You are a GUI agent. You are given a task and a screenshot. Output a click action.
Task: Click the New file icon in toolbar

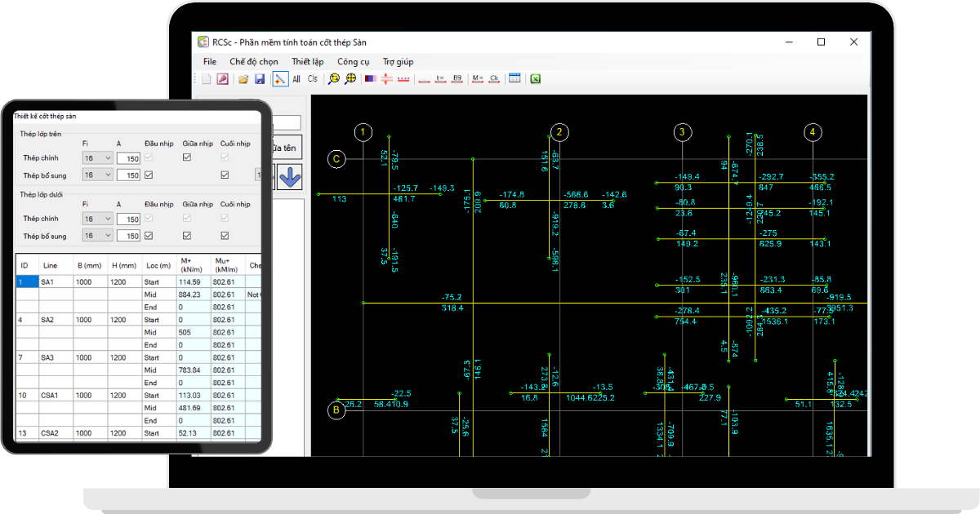[207, 79]
